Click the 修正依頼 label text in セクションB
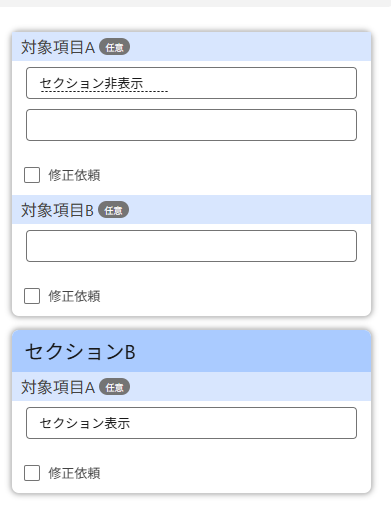Screen dimensions: 391x505 (74, 473)
